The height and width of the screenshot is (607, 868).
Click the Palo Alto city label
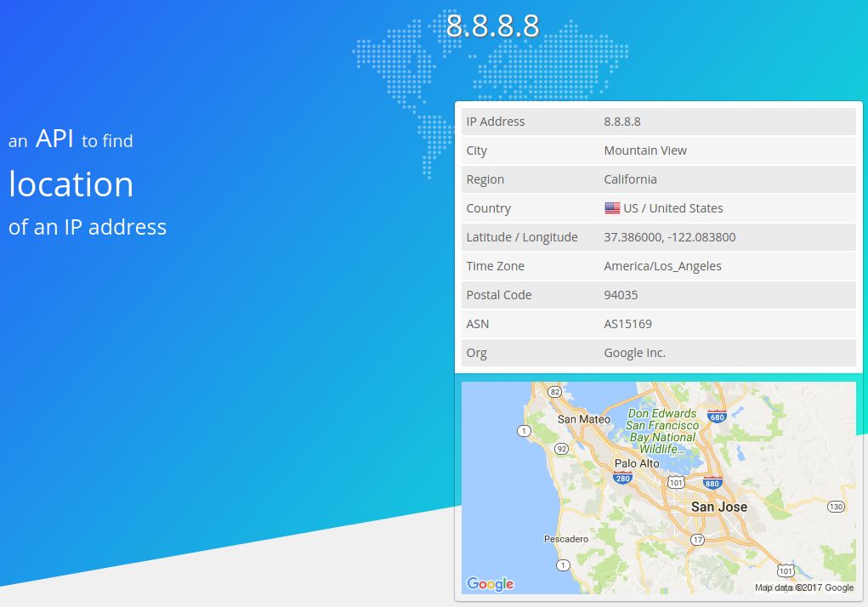click(x=637, y=463)
